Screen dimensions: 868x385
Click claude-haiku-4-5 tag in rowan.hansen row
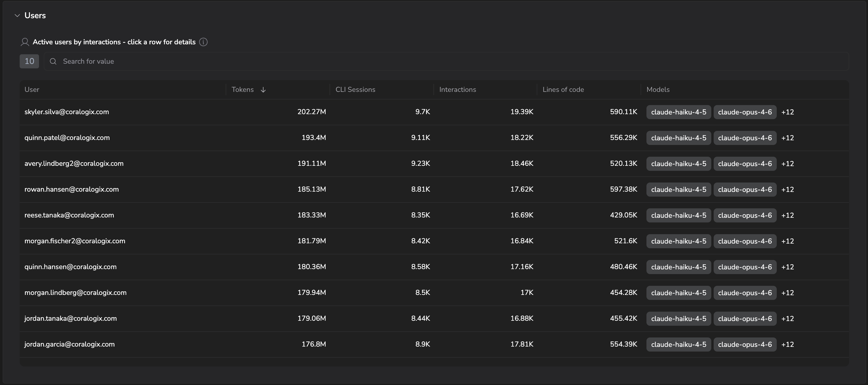(x=679, y=190)
